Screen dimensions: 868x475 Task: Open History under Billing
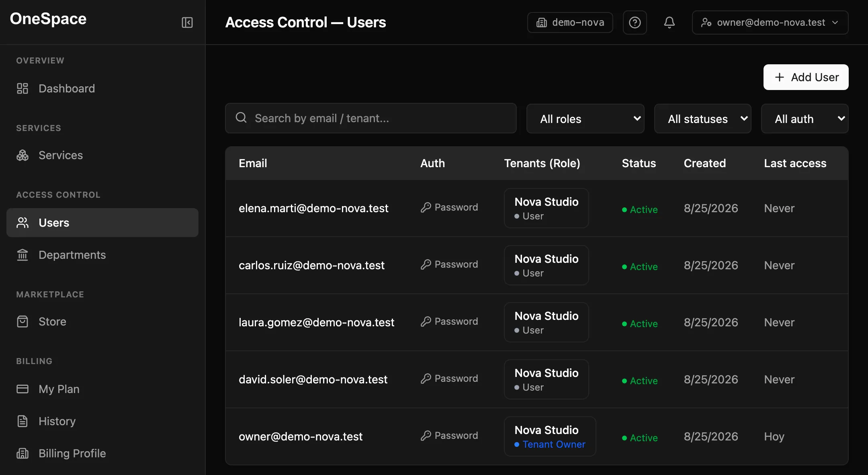[102, 421]
